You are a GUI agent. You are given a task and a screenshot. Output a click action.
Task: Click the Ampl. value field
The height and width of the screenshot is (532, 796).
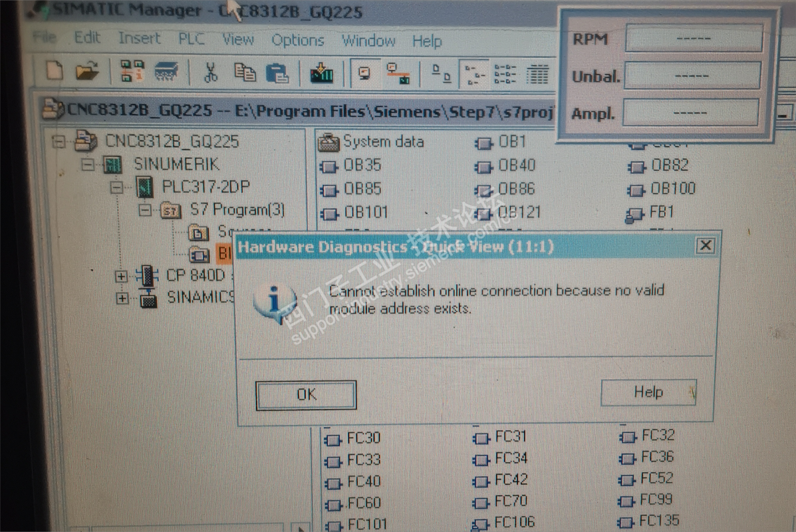(x=691, y=112)
